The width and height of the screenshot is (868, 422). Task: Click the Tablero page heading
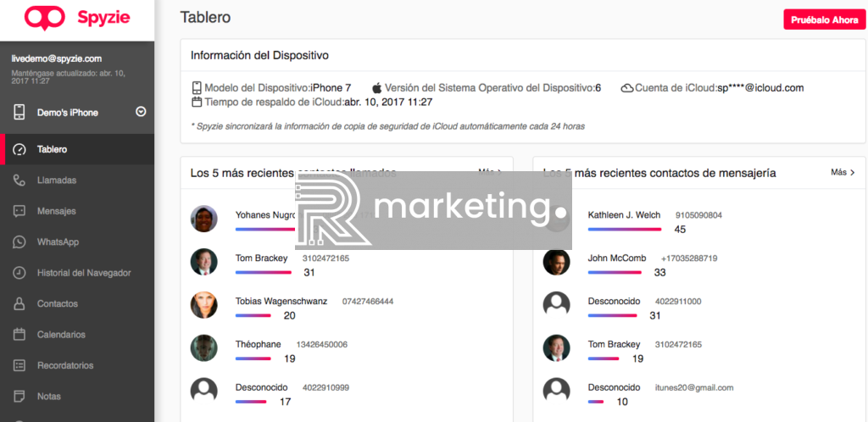[x=205, y=17]
